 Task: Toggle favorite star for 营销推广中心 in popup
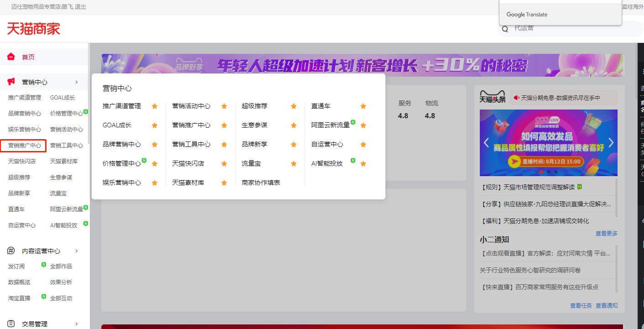click(224, 125)
